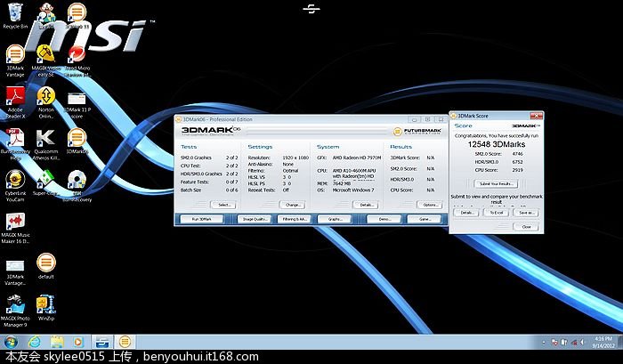Click Save as... in score window

tap(527, 213)
